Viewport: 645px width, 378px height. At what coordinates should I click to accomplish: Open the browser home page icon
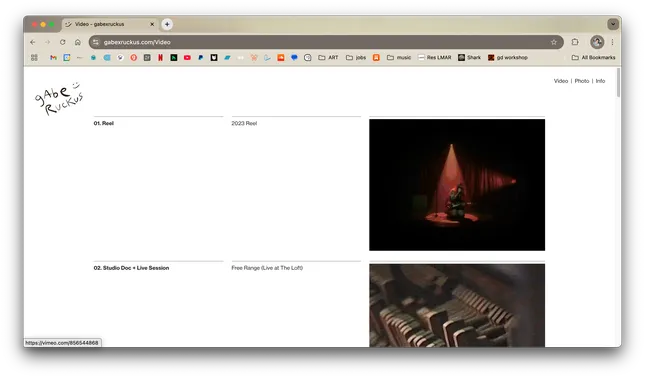tap(78, 42)
